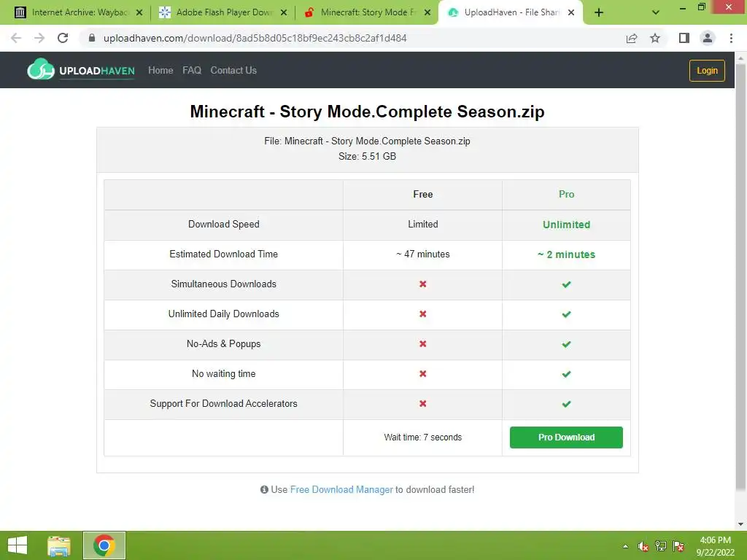
Task: Click the info icon beside Use Free Download Manager
Action: coord(264,489)
